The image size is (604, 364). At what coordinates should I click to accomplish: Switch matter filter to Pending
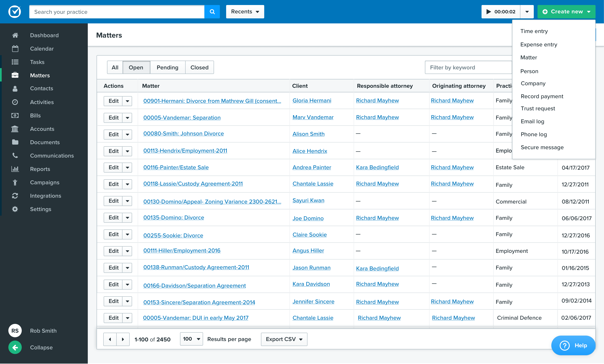coord(167,67)
